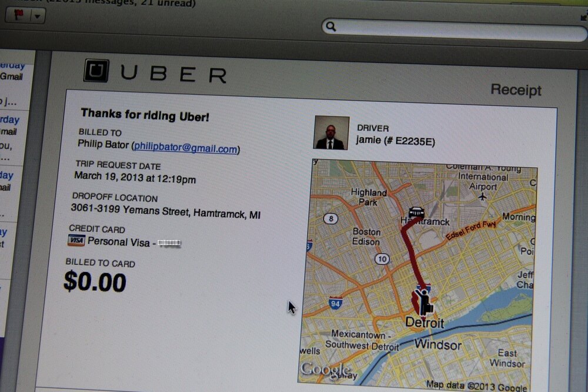
Task: Click the taxi dropoff marker on map
Action: coord(416,213)
